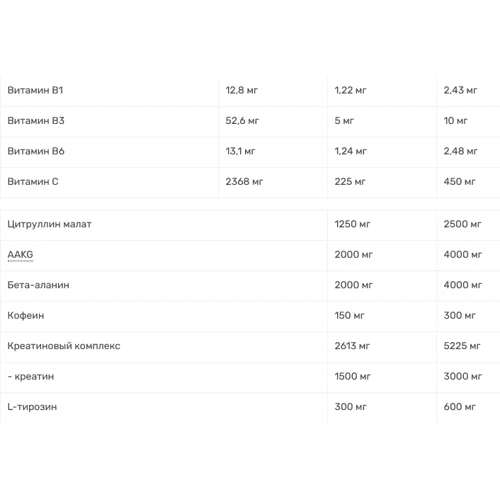Click the AAKG dotted-underline term
The height and width of the screenshot is (500, 500).
[x=20, y=254]
